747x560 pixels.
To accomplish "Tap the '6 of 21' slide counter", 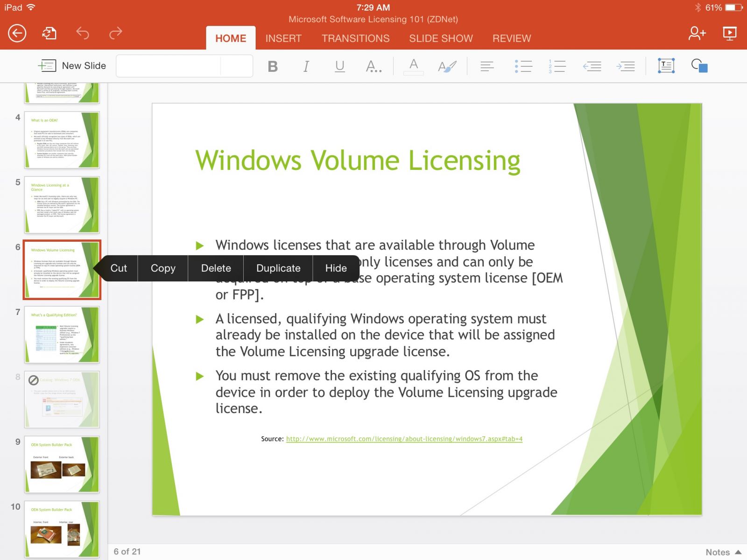I will 127,552.
